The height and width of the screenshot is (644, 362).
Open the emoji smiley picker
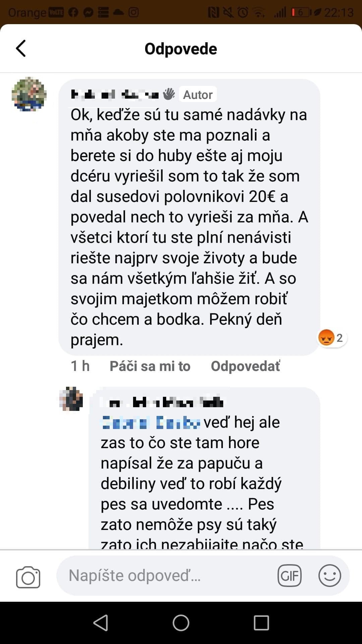coord(329,576)
